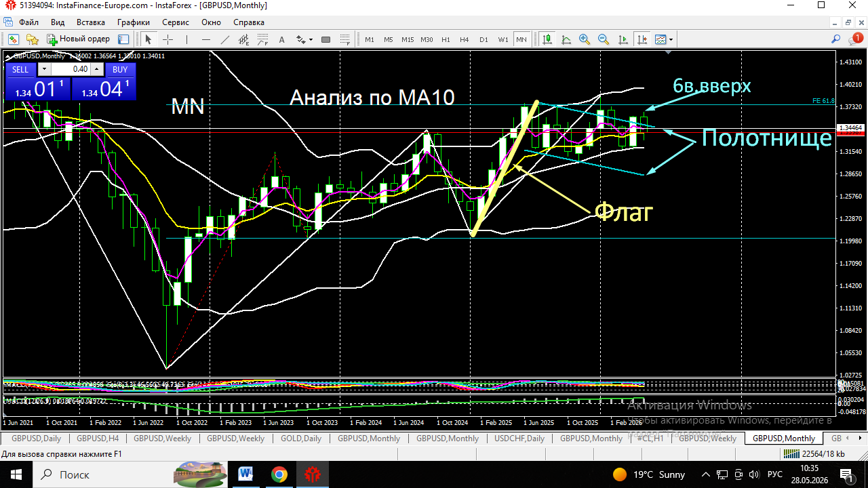The image size is (868, 488).
Task: Open the notifications chat bubble icon
Action: click(855, 39)
